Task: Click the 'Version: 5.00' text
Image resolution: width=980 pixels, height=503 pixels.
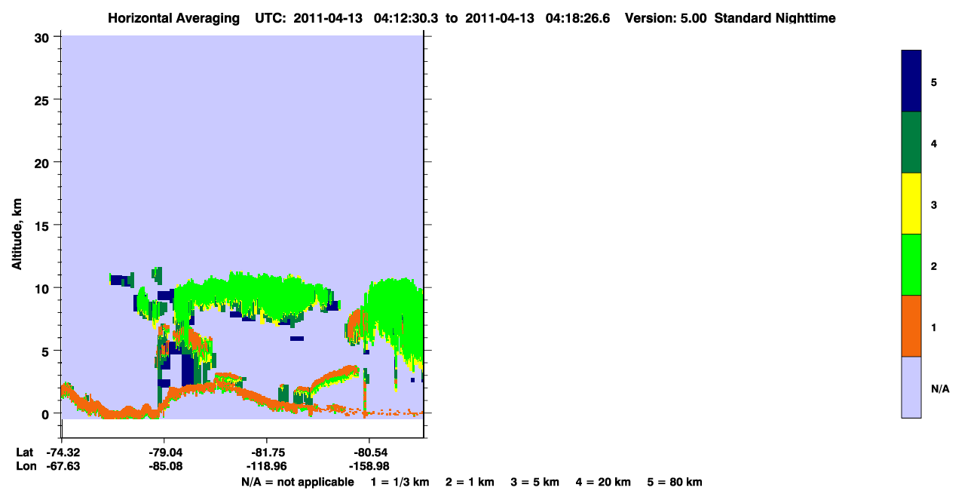Action: pyautogui.click(x=666, y=18)
